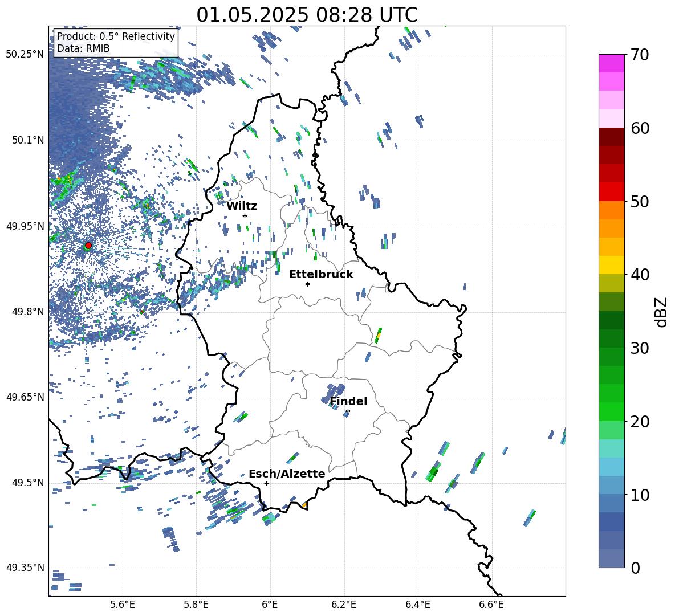Click the colorbar tick value 20
Screen dimensions: 675x616
tap(640, 421)
